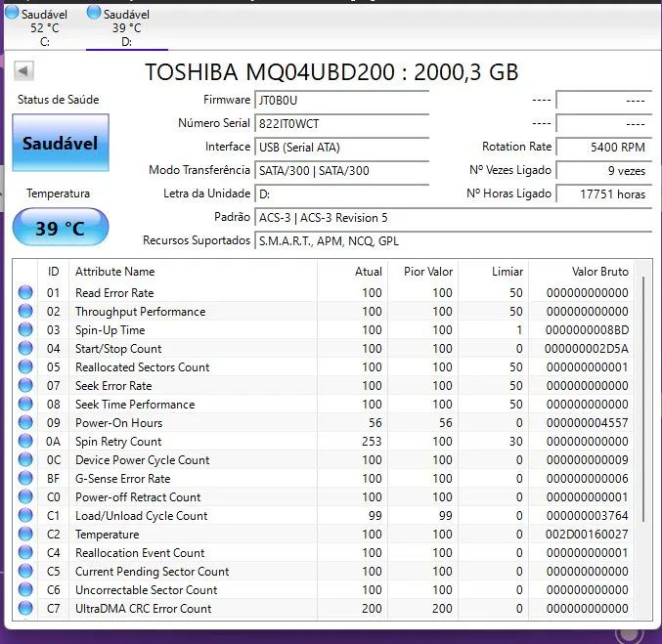662x644 pixels.
Task: Click the status icon for Reallocation Event Count
Action: pyautogui.click(x=25, y=552)
